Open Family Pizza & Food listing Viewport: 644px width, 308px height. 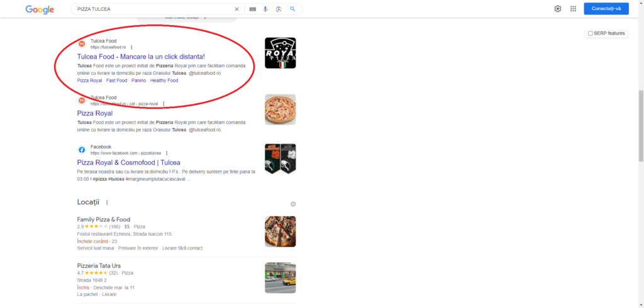(104, 220)
